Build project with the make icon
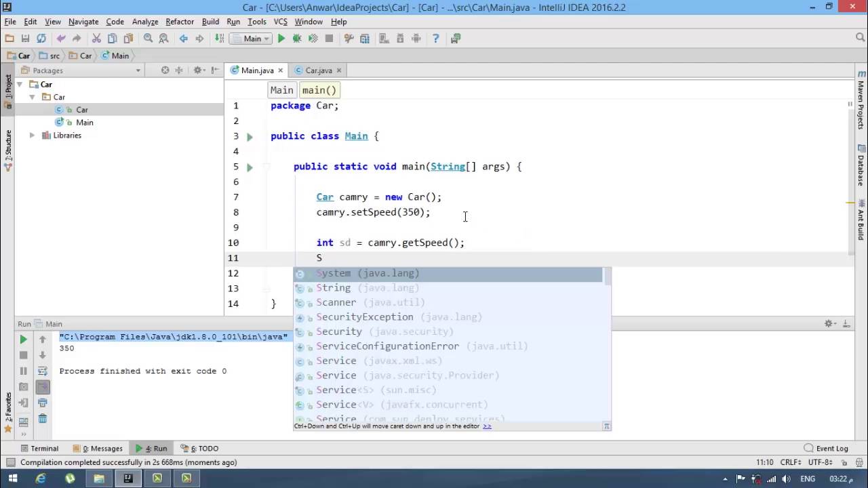The width and height of the screenshot is (868, 488). (x=219, y=39)
